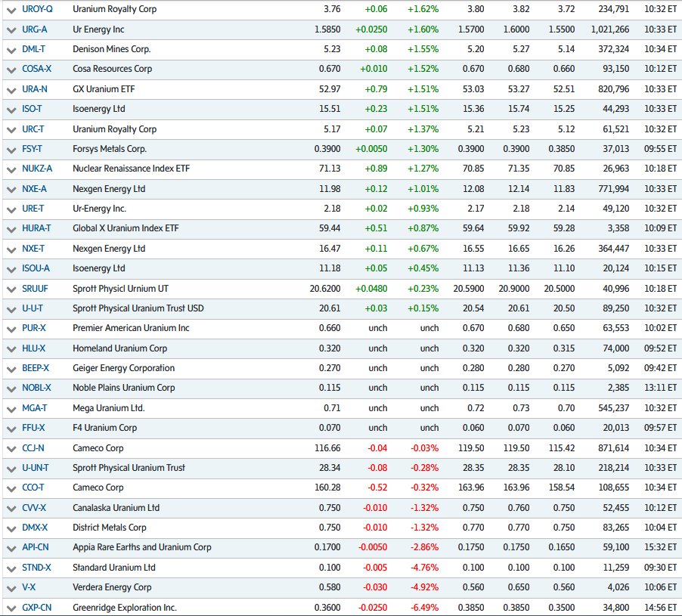Expand the HURA-T row chevron
Viewport: 682px width, 616px height.
coord(11,229)
